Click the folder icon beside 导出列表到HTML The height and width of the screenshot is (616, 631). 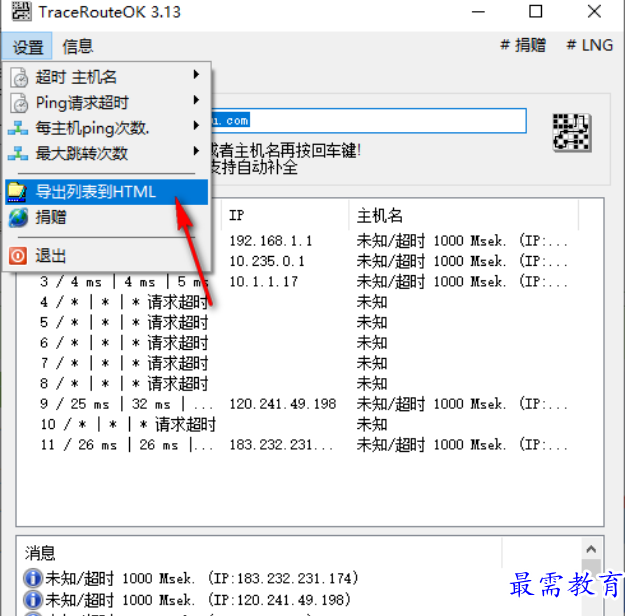click(x=17, y=192)
